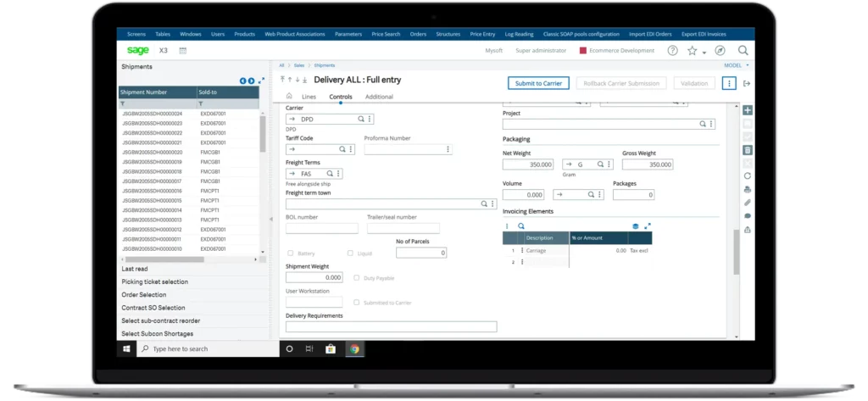This screenshot has width=868, height=401.
Task: Switch to the Lines tab
Action: (x=309, y=97)
